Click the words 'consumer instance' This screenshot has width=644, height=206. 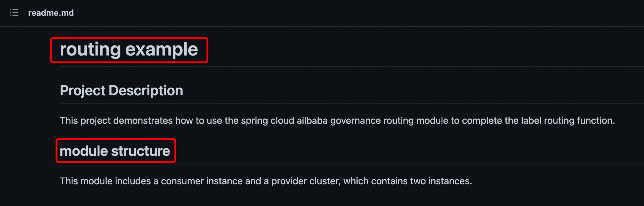202,181
